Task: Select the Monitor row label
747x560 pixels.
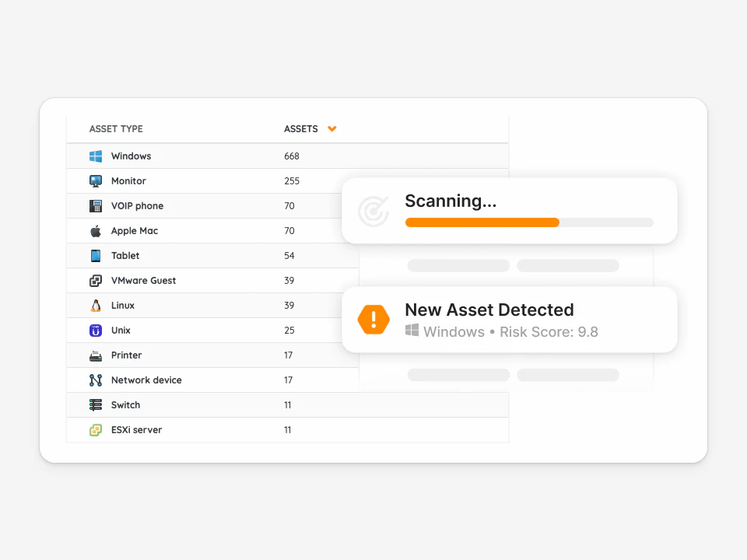Action: pos(128,181)
